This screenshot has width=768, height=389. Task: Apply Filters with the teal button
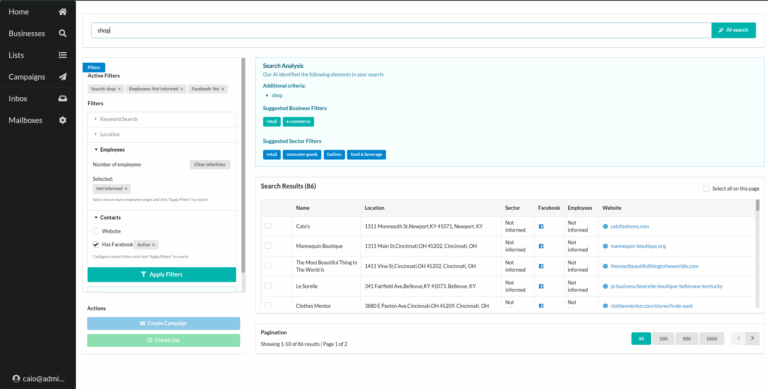(162, 274)
